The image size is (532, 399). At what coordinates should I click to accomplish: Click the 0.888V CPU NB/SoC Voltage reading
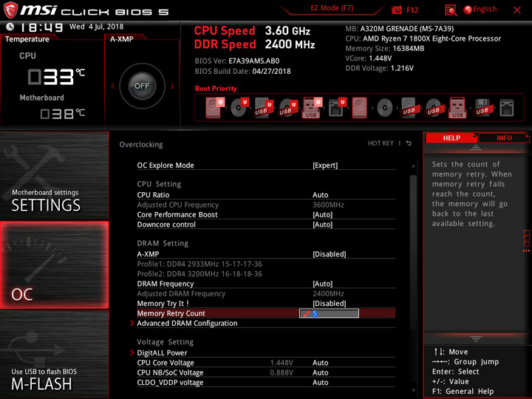pyautogui.click(x=282, y=372)
